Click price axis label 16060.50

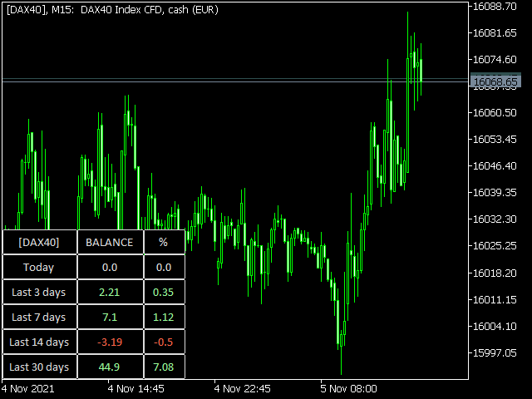pos(495,113)
